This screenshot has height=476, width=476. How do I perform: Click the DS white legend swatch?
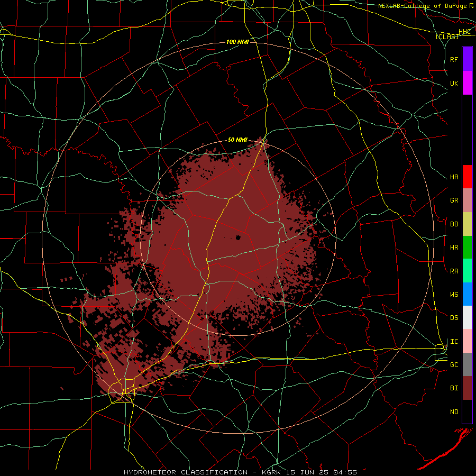tap(467, 317)
